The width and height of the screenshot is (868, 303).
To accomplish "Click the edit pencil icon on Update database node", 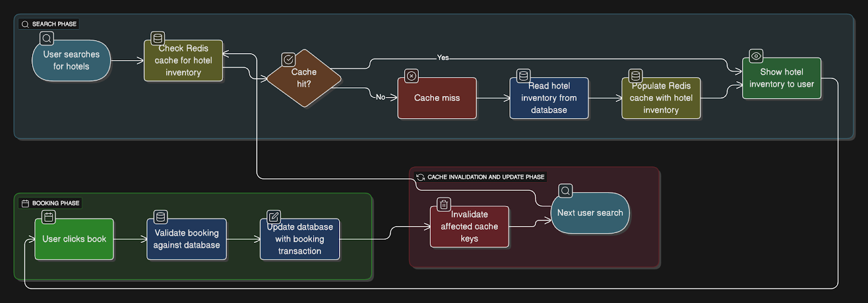I will (274, 217).
